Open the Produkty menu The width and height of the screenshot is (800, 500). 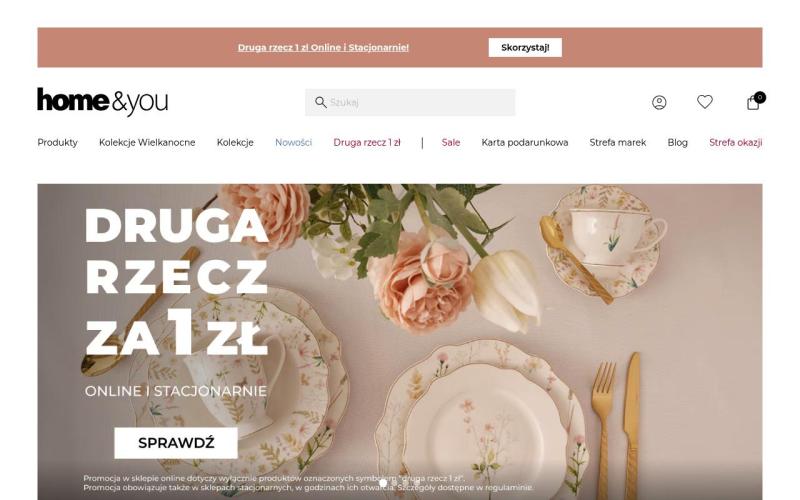point(58,142)
